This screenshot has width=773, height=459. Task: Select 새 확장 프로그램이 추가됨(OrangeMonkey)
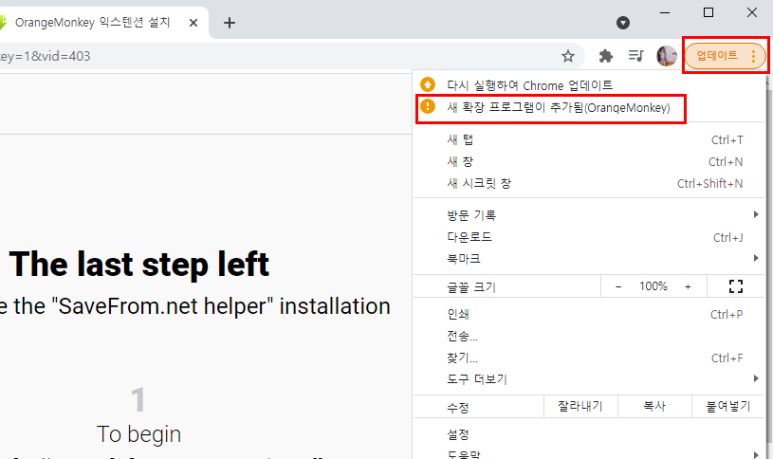(589, 107)
